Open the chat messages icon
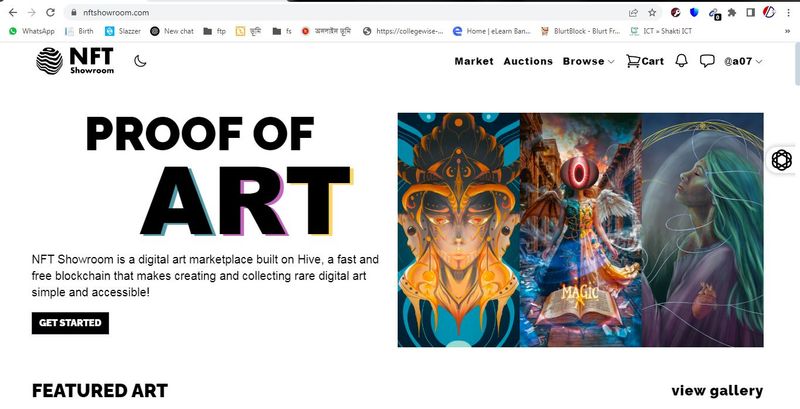This screenshot has width=800, height=409. point(707,61)
